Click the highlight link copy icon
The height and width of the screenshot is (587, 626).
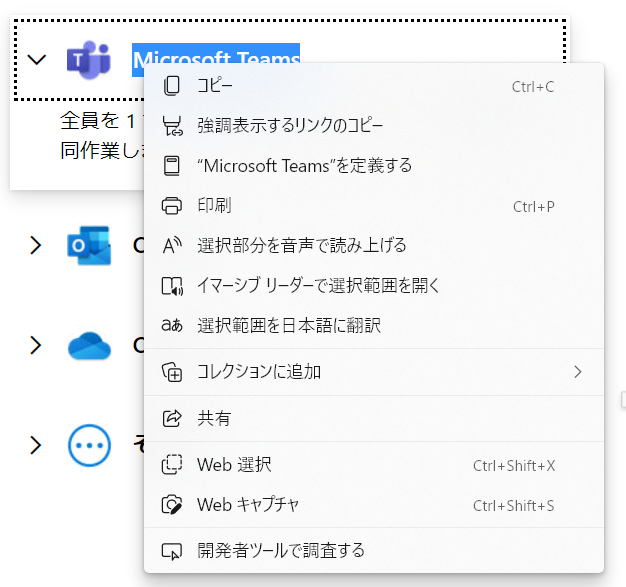tap(172, 126)
